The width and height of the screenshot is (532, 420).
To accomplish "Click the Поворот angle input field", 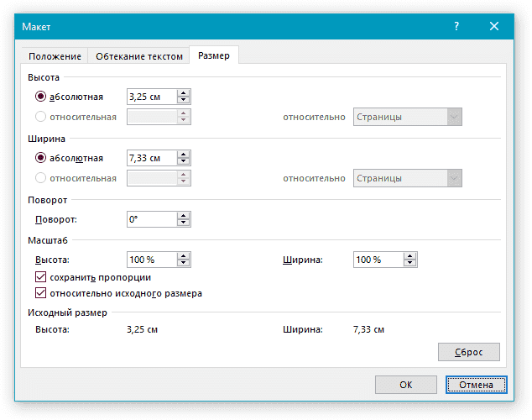I will [151, 219].
